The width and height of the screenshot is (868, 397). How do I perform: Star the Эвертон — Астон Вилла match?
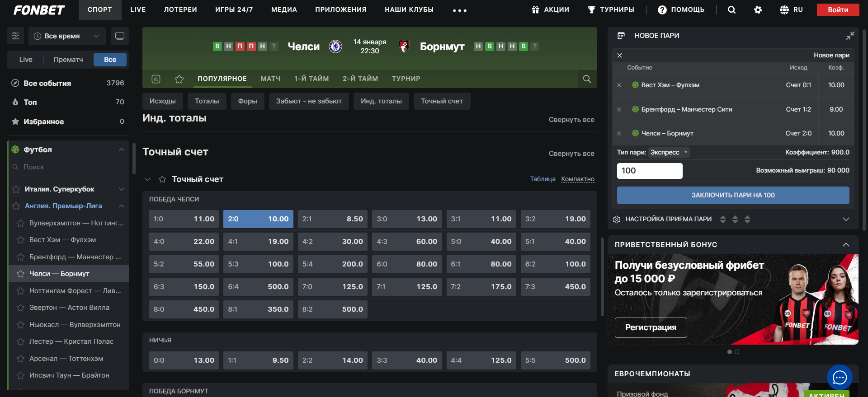click(20, 308)
